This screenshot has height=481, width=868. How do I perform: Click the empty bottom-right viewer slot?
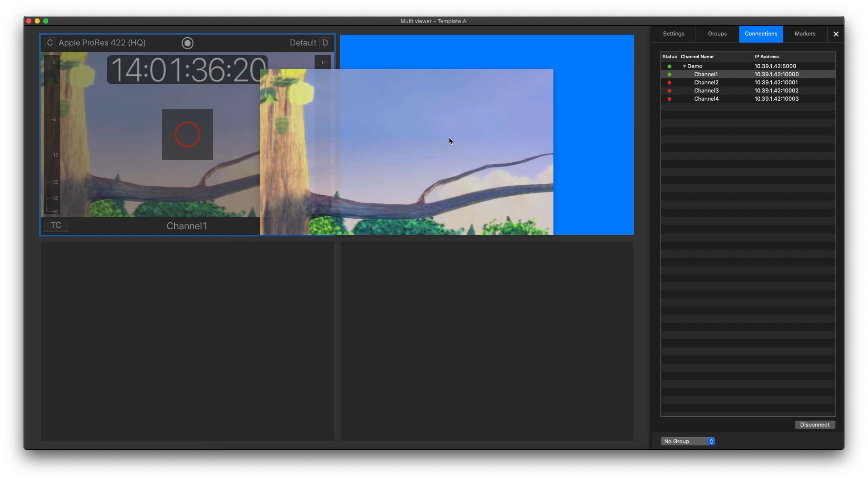tap(487, 341)
